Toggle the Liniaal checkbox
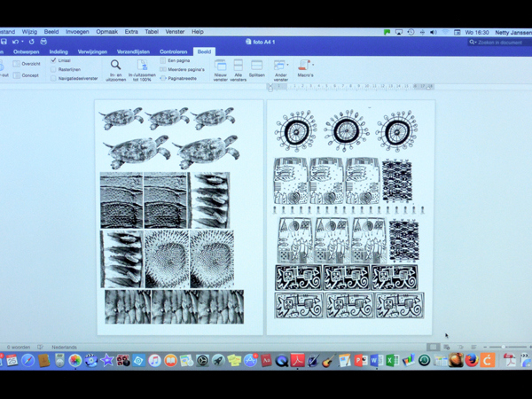The width and height of the screenshot is (532, 399). (x=54, y=60)
